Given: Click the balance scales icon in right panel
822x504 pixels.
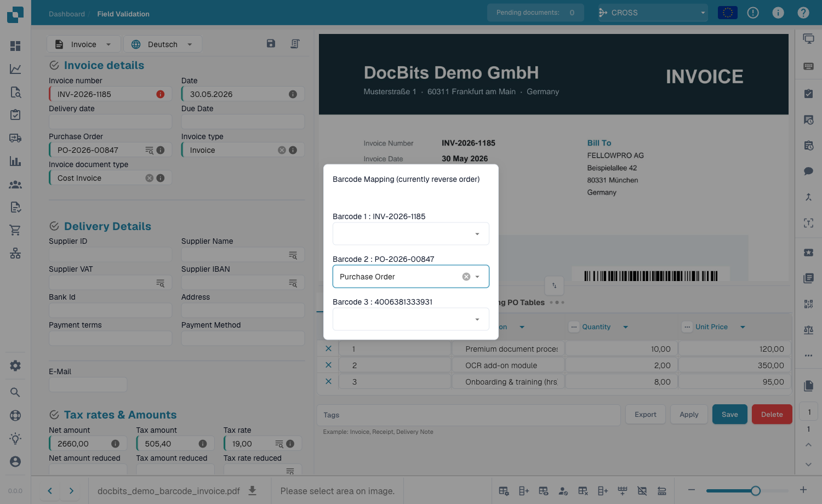Looking at the screenshot, I should tap(808, 330).
